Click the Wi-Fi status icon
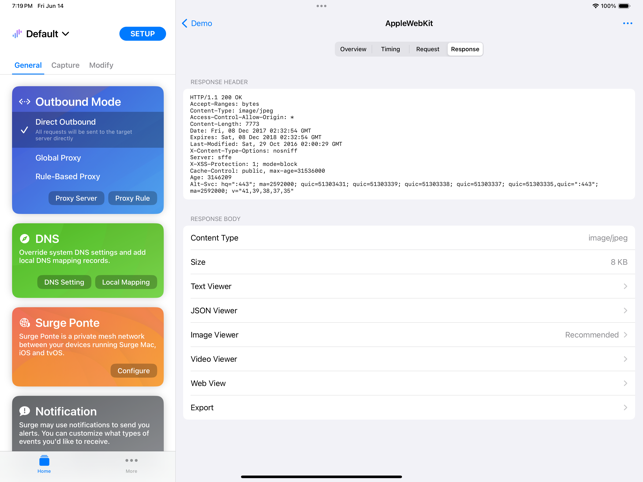Image resolution: width=643 pixels, height=482 pixels. [595, 6]
